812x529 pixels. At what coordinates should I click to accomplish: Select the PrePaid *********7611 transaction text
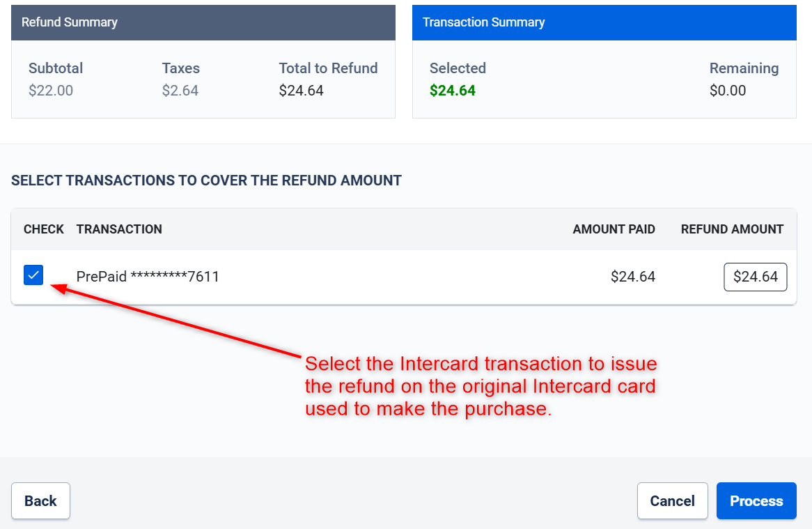click(148, 277)
